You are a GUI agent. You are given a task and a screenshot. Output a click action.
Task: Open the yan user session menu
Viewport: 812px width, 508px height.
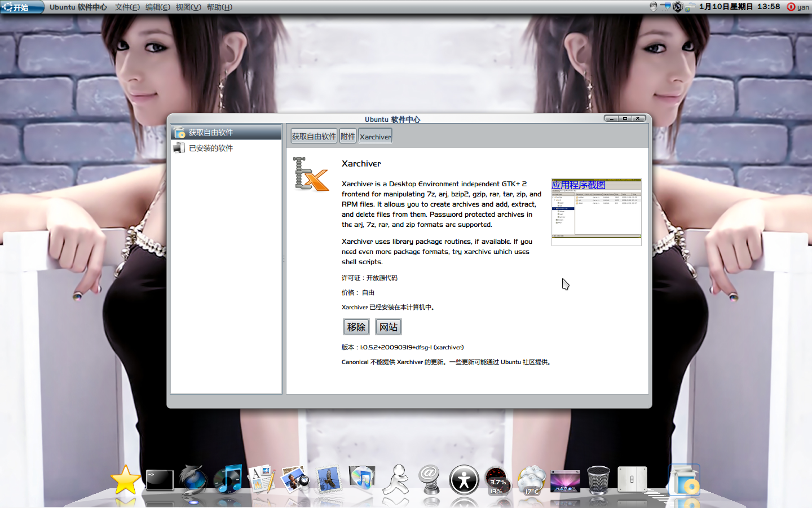tap(803, 7)
